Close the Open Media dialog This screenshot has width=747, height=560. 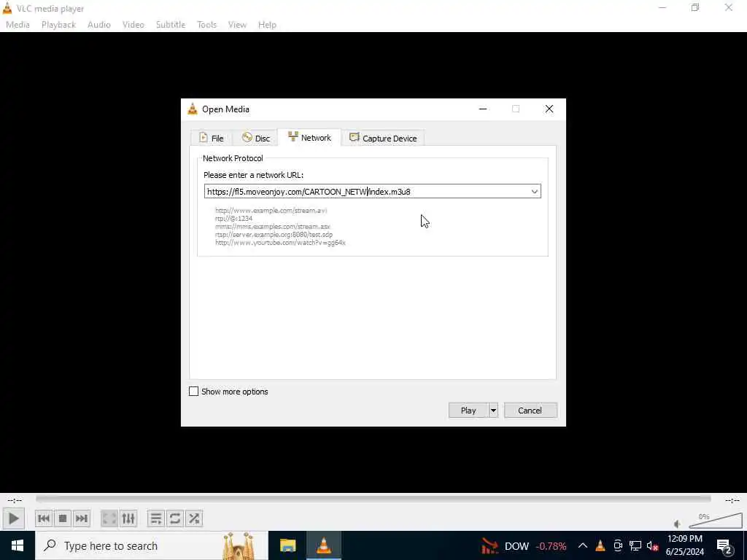pos(549,109)
